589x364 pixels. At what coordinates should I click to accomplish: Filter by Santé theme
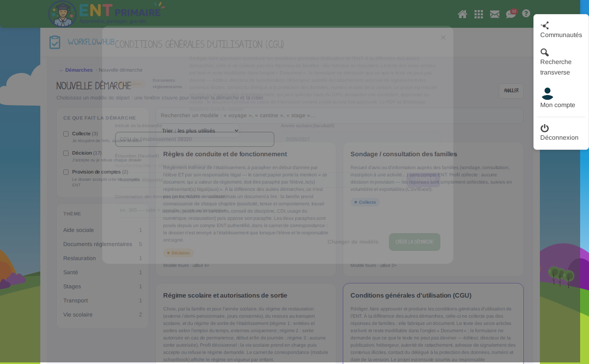click(x=103, y=272)
